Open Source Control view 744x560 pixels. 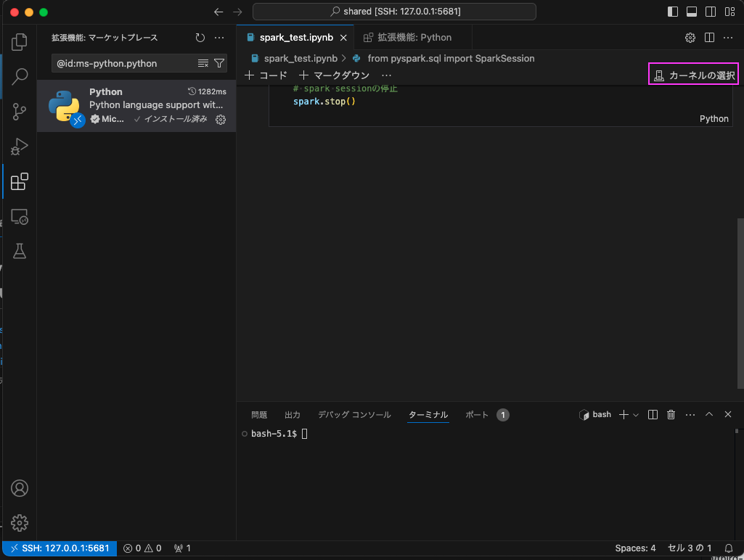click(20, 112)
